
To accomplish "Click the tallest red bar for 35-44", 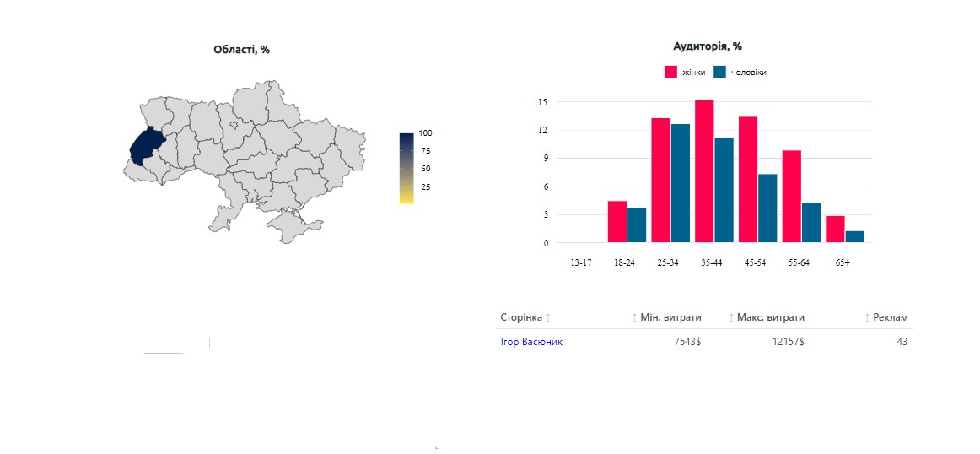I will [x=704, y=171].
